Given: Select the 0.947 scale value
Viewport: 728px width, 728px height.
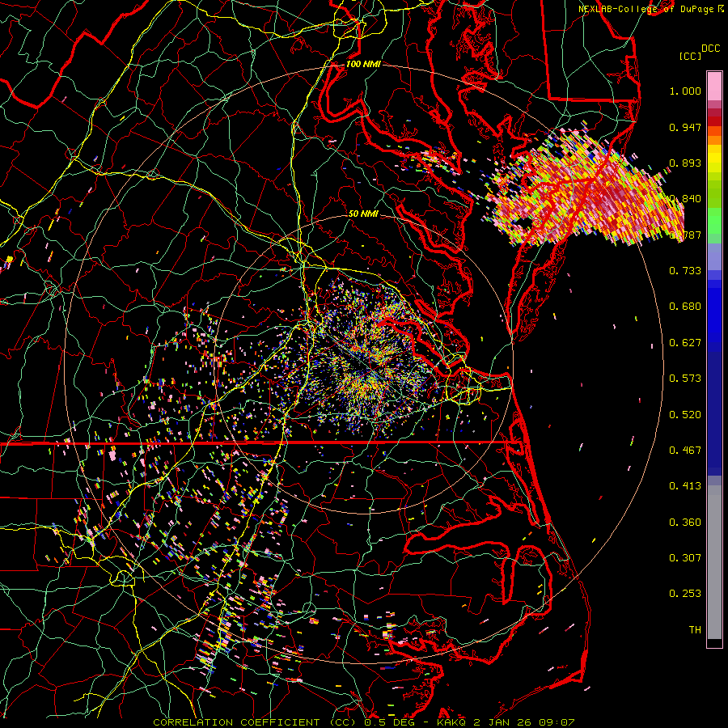Looking at the screenshot, I should (x=685, y=127).
